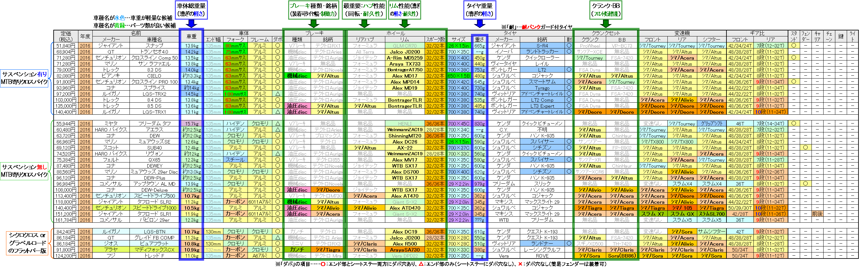Image resolution: width=868 pixels, height=268 pixels.
Task: Select the ランドトラッカー tire cell
Action: click(x=542, y=52)
